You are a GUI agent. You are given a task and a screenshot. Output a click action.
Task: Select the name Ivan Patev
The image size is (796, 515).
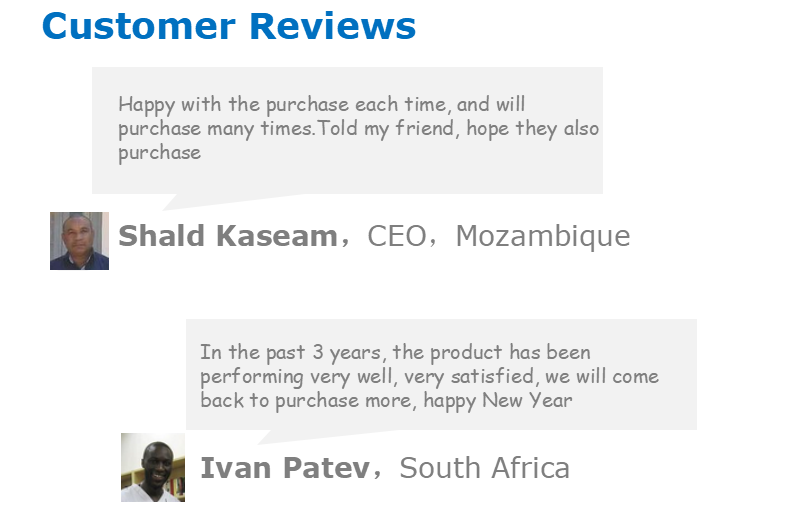pos(284,467)
